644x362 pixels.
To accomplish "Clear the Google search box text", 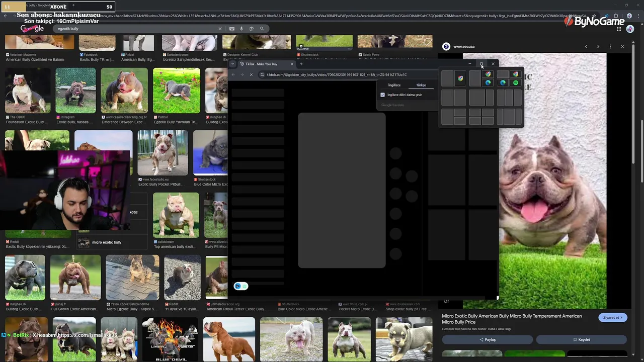I will click(220, 29).
